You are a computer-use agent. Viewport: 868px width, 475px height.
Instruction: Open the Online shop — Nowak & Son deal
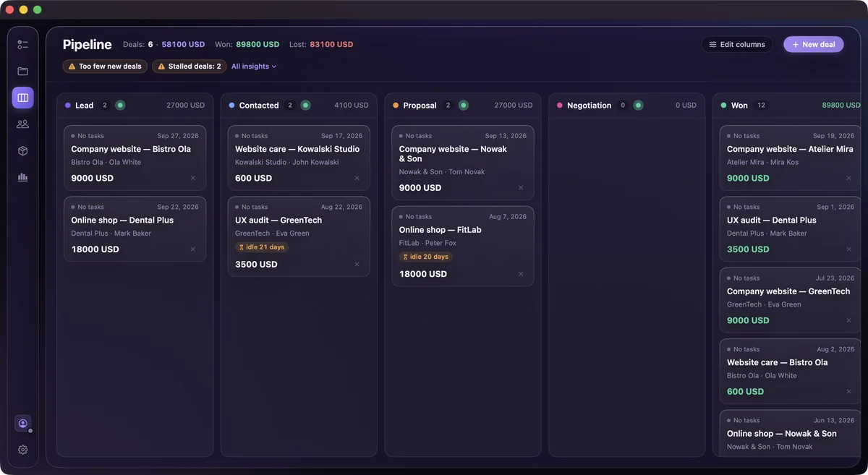(791, 434)
